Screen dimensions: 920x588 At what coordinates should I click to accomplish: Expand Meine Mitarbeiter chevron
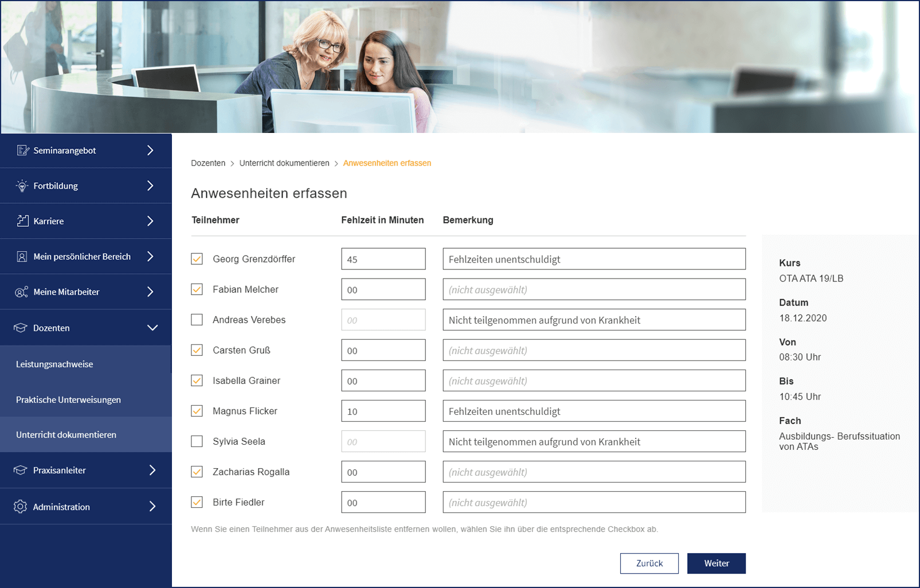coord(151,292)
